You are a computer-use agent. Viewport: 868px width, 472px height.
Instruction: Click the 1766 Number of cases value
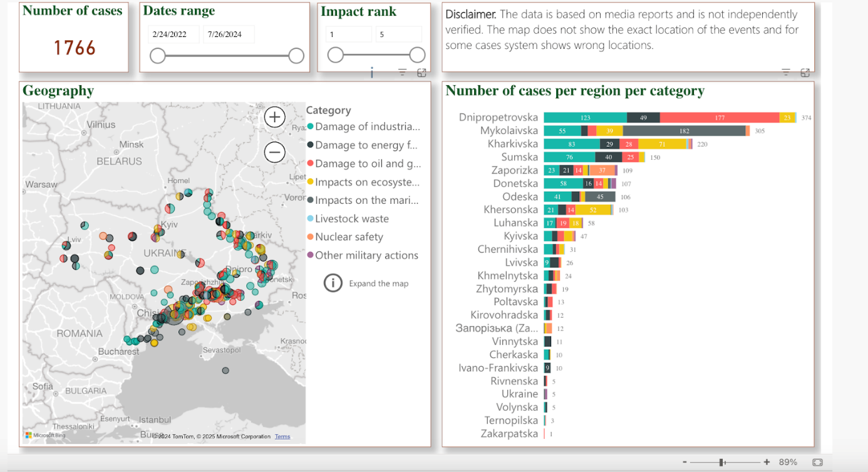click(x=75, y=48)
